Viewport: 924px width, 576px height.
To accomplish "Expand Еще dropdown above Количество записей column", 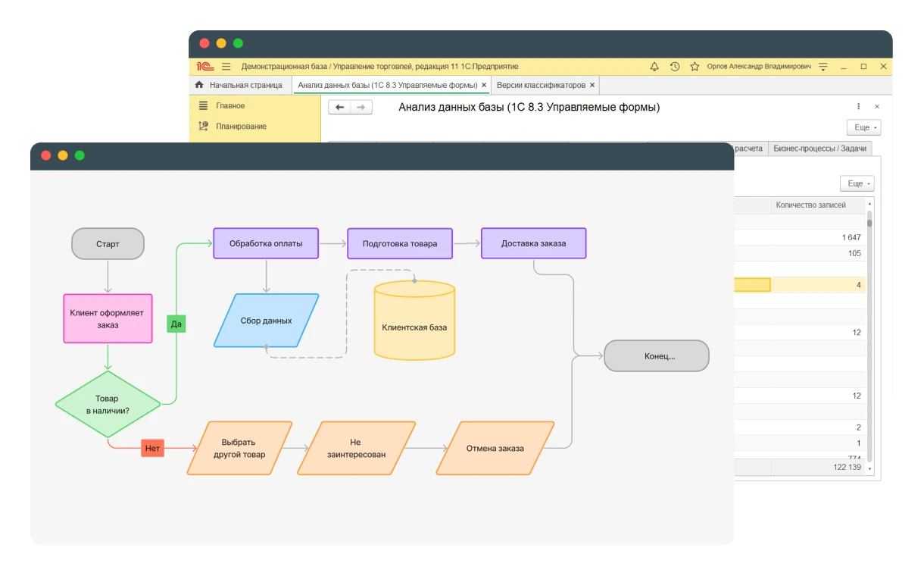I will click(857, 183).
